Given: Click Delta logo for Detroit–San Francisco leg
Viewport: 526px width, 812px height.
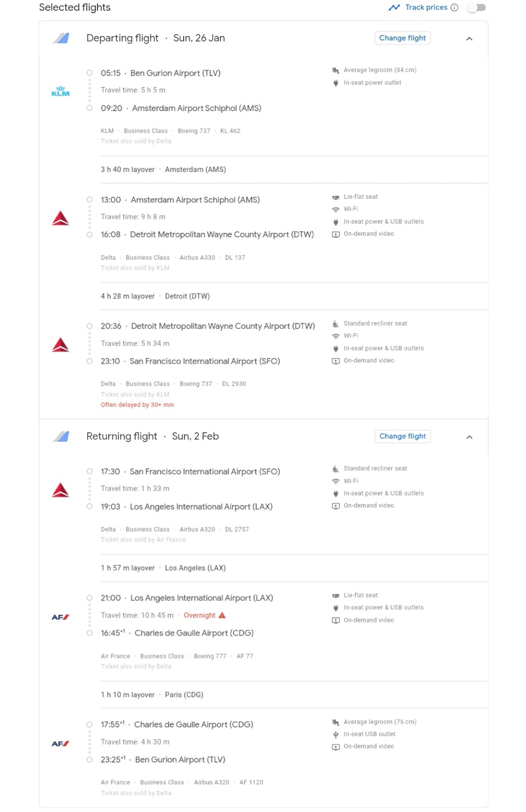Looking at the screenshot, I should tap(60, 345).
